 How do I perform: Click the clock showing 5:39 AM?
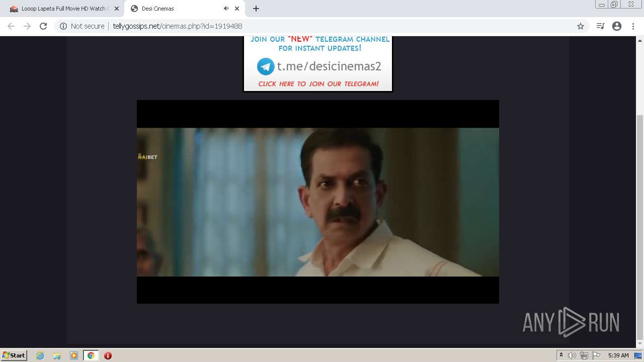tap(618, 355)
